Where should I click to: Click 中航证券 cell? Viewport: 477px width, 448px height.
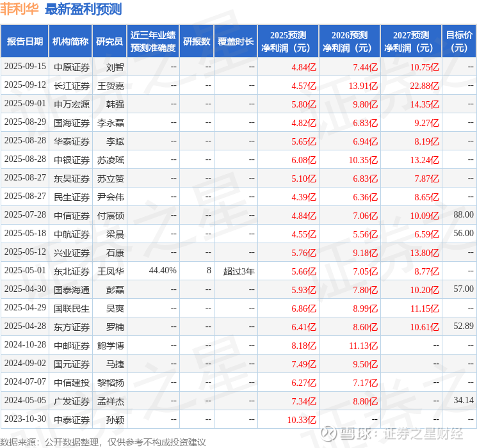point(72,234)
